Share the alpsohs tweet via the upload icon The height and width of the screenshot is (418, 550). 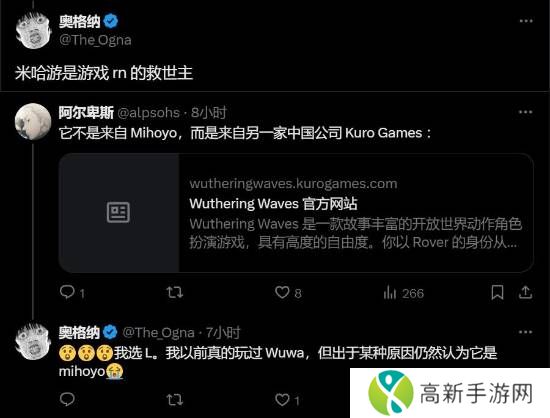(525, 292)
